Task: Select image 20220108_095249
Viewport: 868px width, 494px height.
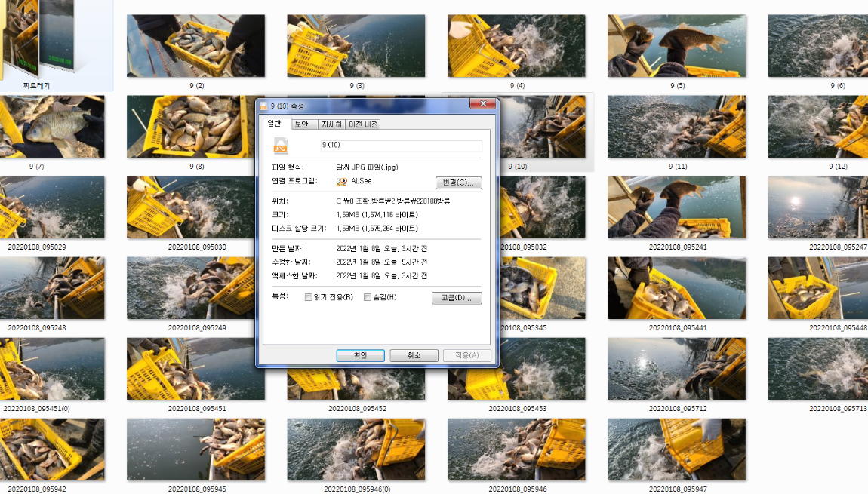Action: click(191, 288)
